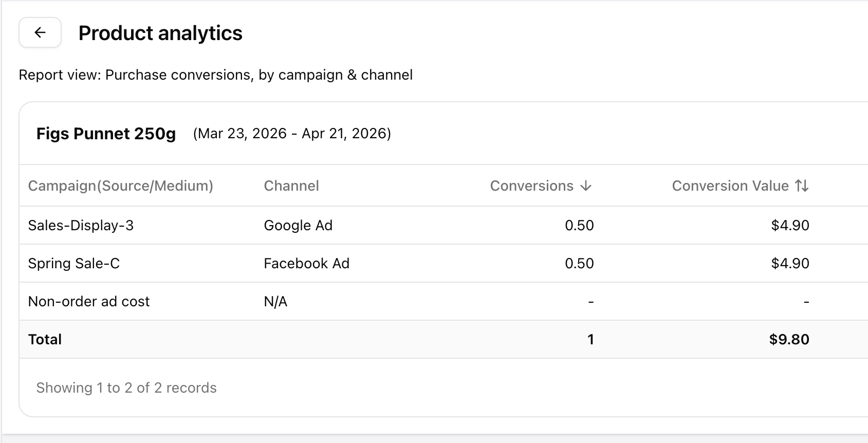The width and height of the screenshot is (868, 443).
Task: Click the Channel column header
Action: point(291,186)
